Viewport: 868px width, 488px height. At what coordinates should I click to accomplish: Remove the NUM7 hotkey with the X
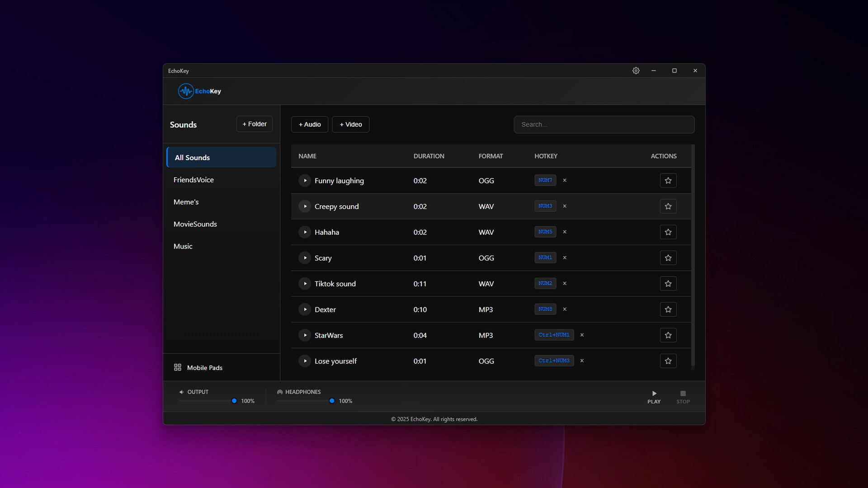[565, 180]
